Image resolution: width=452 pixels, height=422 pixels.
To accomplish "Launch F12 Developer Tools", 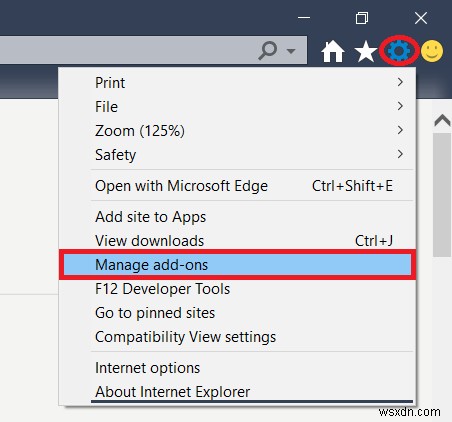I will pyautogui.click(x=237, y=289).
